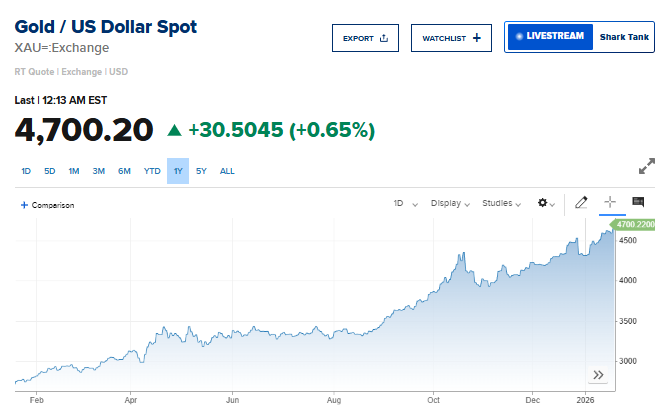Toggle the crosshair tool
The image size is (670, 408).
pos(609,203)
